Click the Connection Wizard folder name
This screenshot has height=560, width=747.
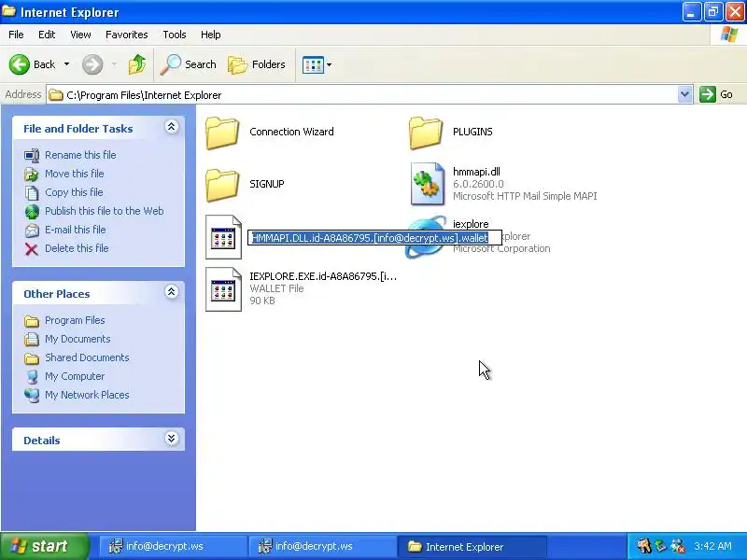click(x=291, y=132)
